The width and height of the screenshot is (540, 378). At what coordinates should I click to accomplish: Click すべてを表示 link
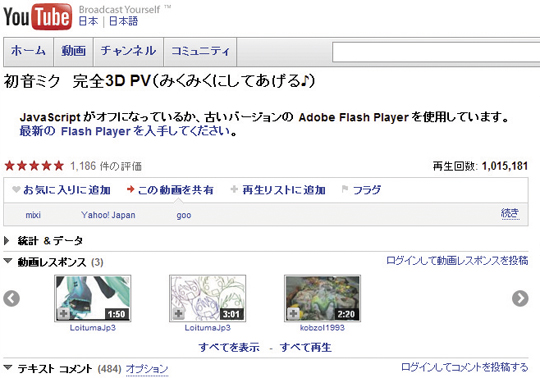[229, 347]
